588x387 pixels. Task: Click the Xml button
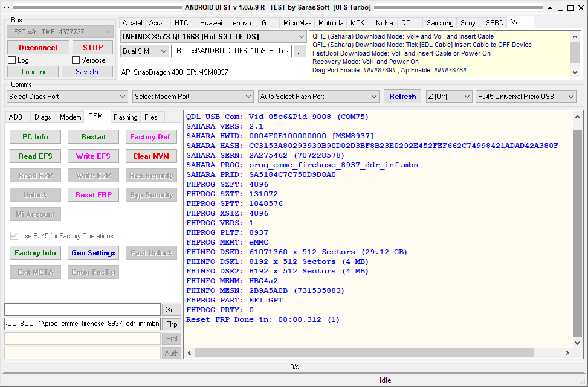[172, 310]
